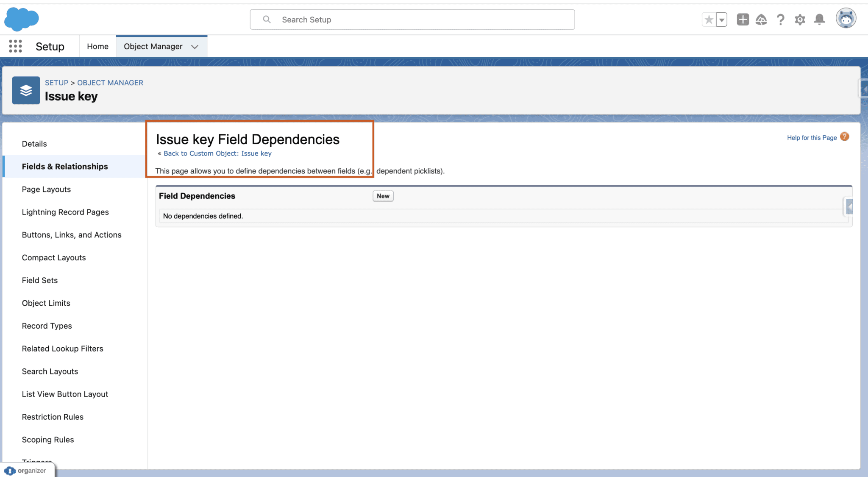Click inside the Search Setup field
Viewport: 868px width, 477px height.
(411, 19)
